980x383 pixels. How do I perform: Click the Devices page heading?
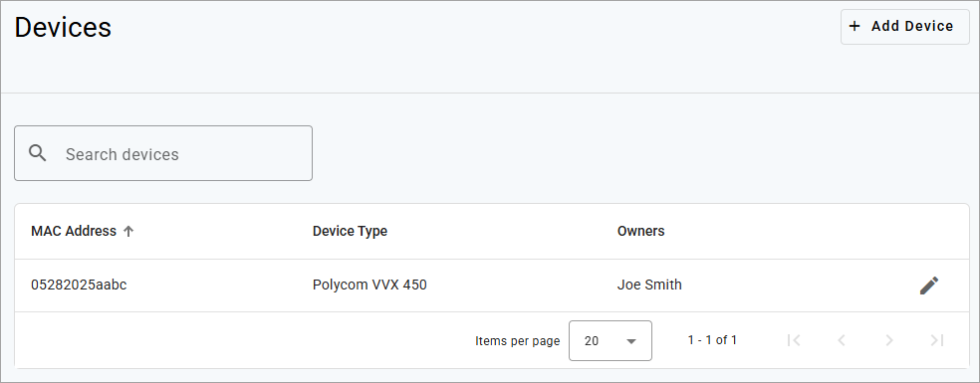pos(63,28)
